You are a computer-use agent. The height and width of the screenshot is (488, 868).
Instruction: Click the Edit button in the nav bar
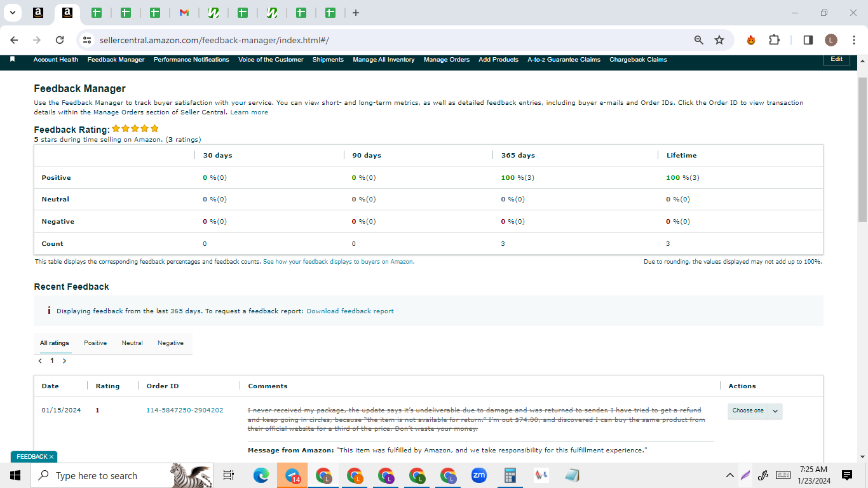(x=837, y=59)
